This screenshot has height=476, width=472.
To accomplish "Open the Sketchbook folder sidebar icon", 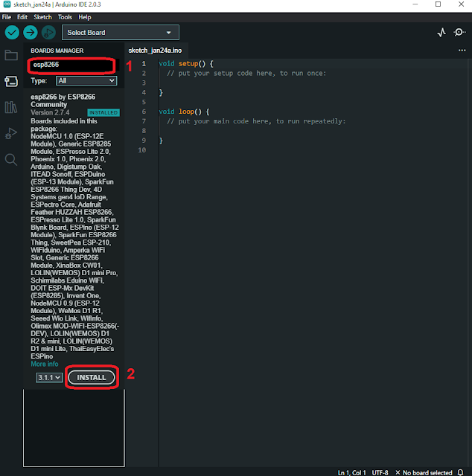I will 11,55.
